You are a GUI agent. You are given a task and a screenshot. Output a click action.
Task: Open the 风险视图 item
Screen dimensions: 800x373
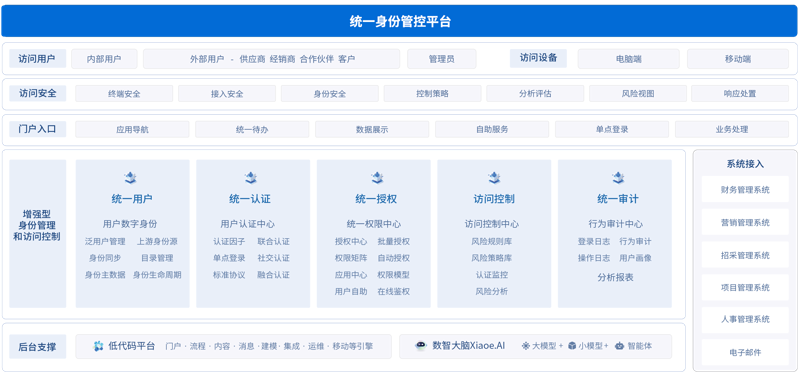click(x=638, y=93)
